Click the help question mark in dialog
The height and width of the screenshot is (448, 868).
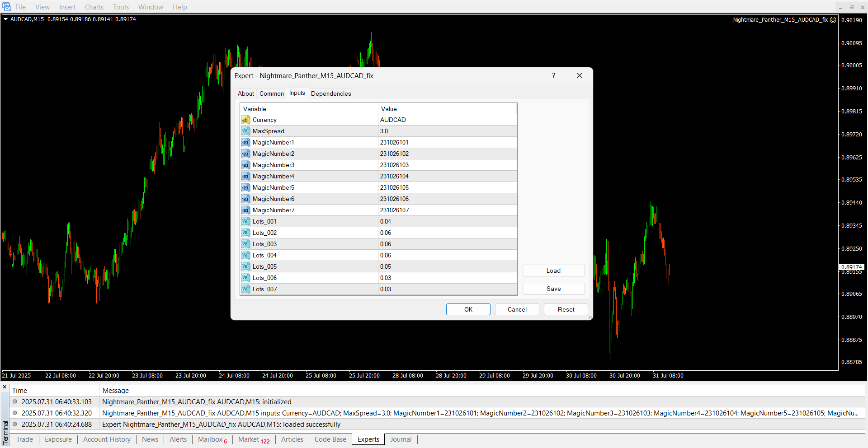(x=553, y=75)
